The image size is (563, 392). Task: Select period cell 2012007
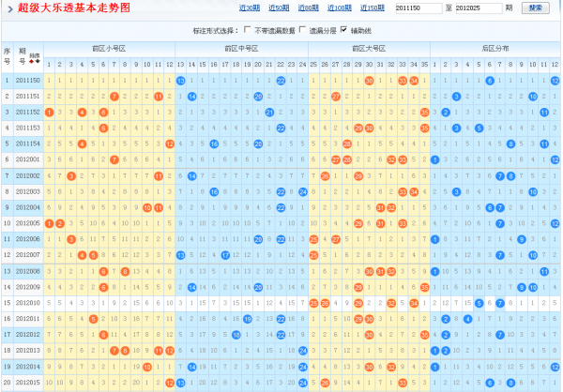click(x=28, y=255)
